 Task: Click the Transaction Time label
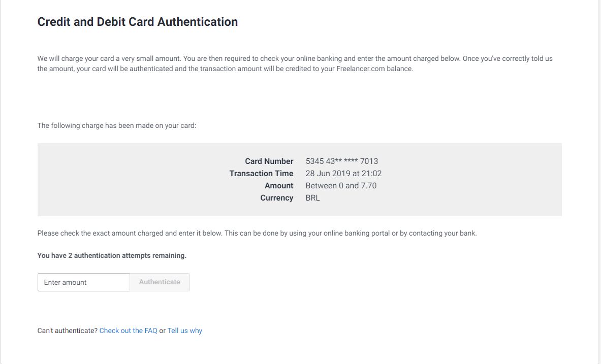pos(261,173)
